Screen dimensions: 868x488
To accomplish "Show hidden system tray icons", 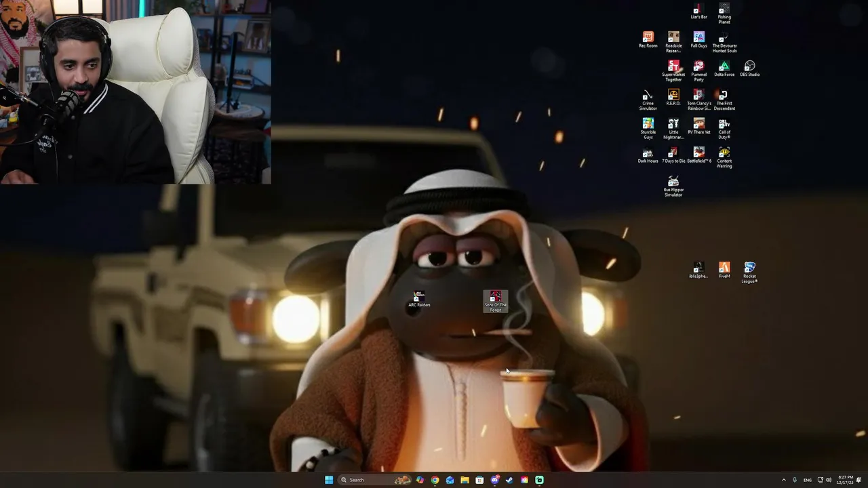I will tap(784, 480).
